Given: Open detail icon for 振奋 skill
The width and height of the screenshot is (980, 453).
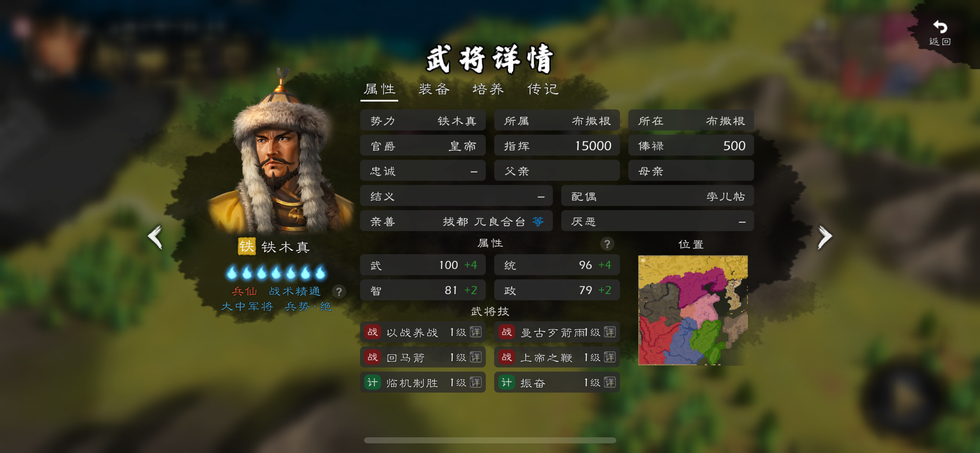Looking at the screenshot, I should pyautogui.click(x=609, y=382).
